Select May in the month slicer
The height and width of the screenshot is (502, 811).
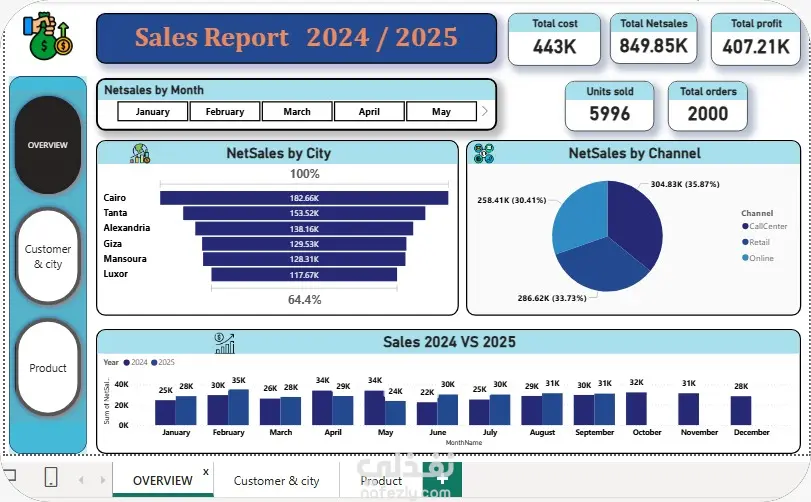point(441,111)
